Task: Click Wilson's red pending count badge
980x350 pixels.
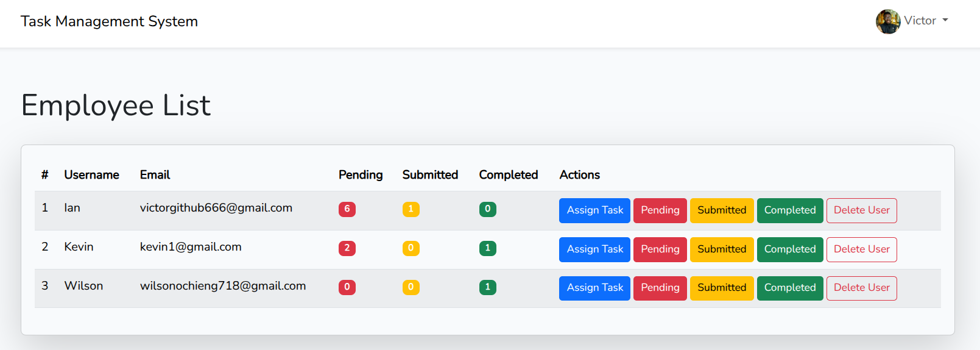Action: click(347, 287)
